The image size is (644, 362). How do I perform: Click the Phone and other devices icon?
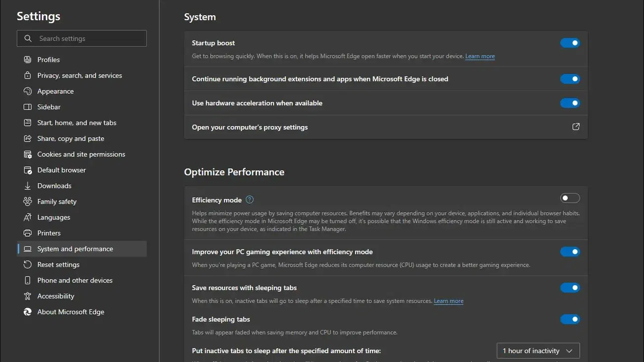pos(28,281)
